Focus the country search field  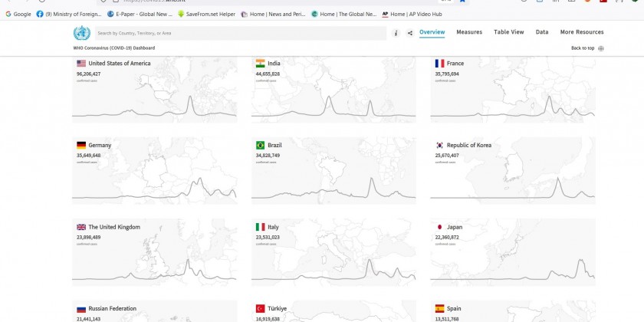pos(239,33)
